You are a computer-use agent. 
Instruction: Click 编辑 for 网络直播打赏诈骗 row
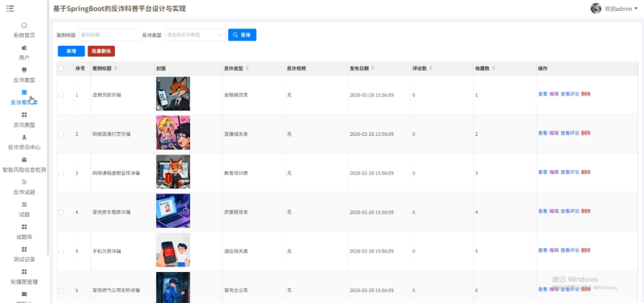click(554, 133)
